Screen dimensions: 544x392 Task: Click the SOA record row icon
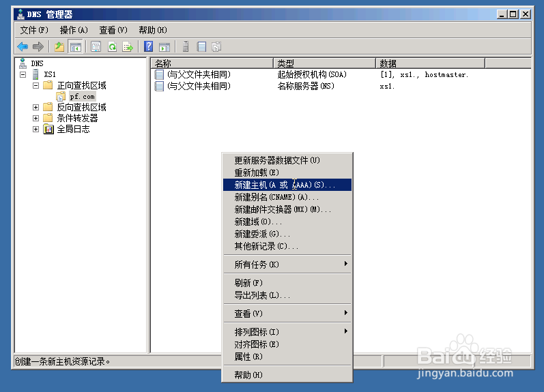tap(159, 74)
